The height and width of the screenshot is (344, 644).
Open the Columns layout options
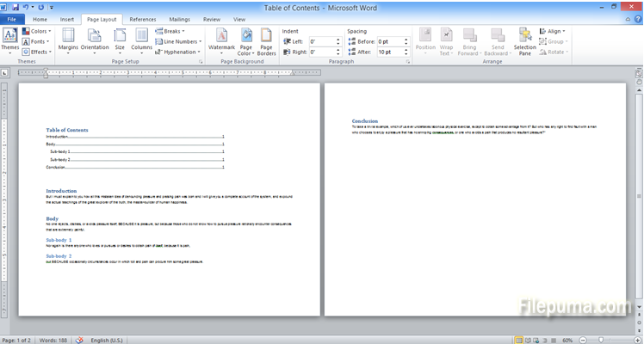coord(141,40)
